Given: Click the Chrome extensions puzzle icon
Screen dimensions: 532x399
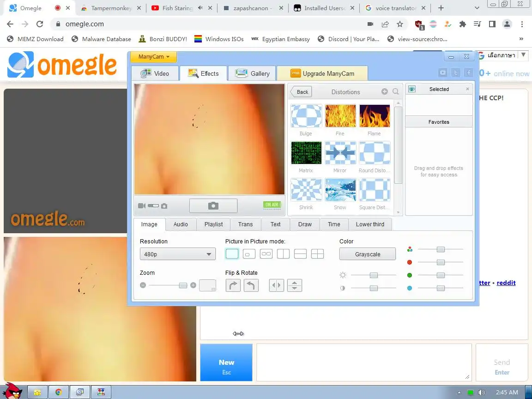Looking at the screenshot, I should [x=462, y=24].
